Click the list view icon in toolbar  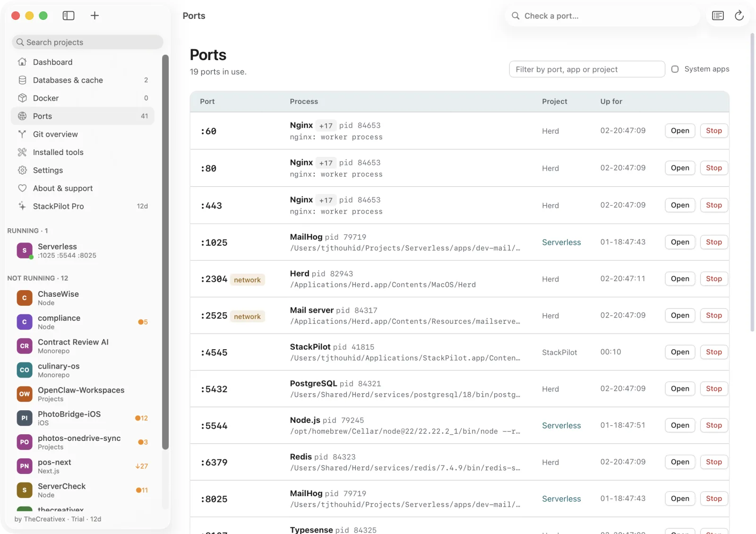(718, 16)
